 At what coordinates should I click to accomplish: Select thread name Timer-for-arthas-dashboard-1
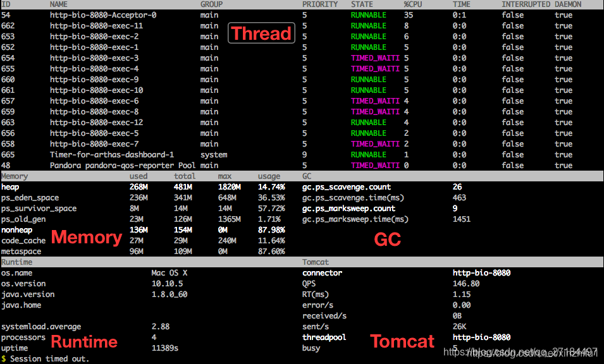pyautogui.click(x=112, y=155)
